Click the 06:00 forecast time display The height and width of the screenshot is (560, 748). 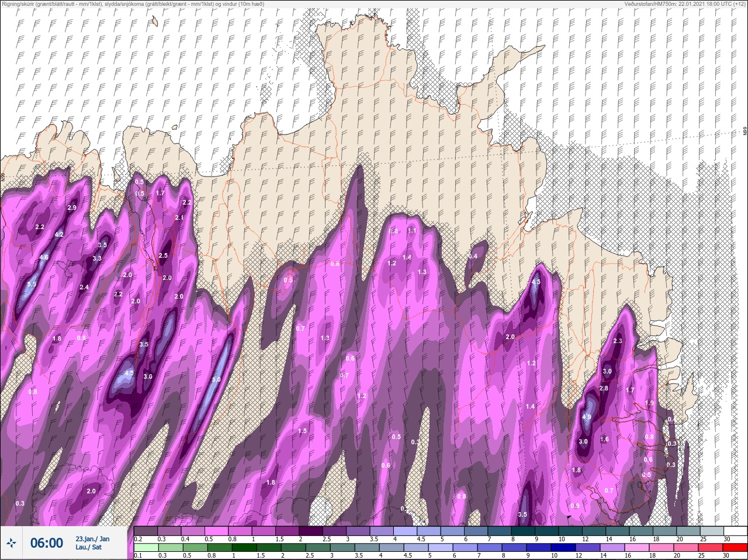pos(47,543)
